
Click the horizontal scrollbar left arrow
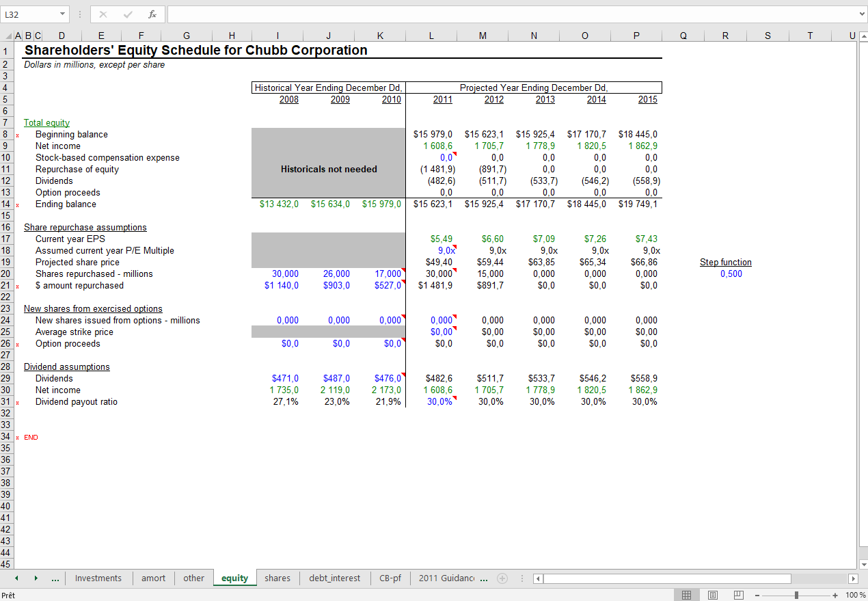[538, 578]
